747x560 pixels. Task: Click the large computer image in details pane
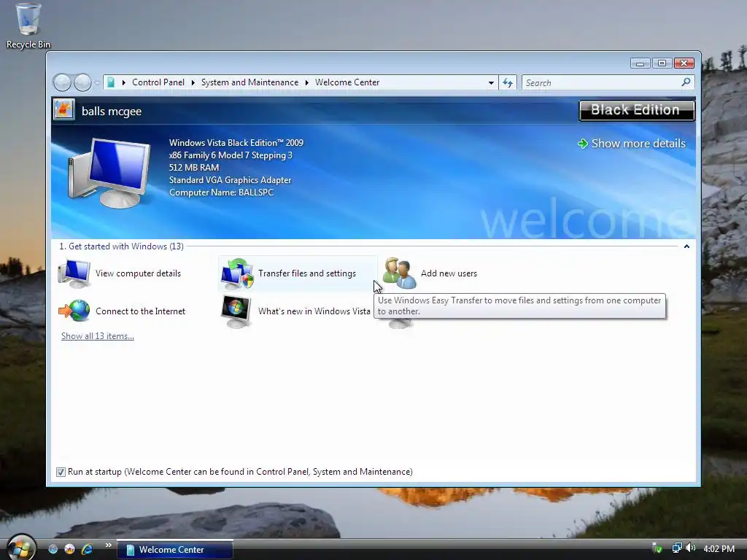109,173
